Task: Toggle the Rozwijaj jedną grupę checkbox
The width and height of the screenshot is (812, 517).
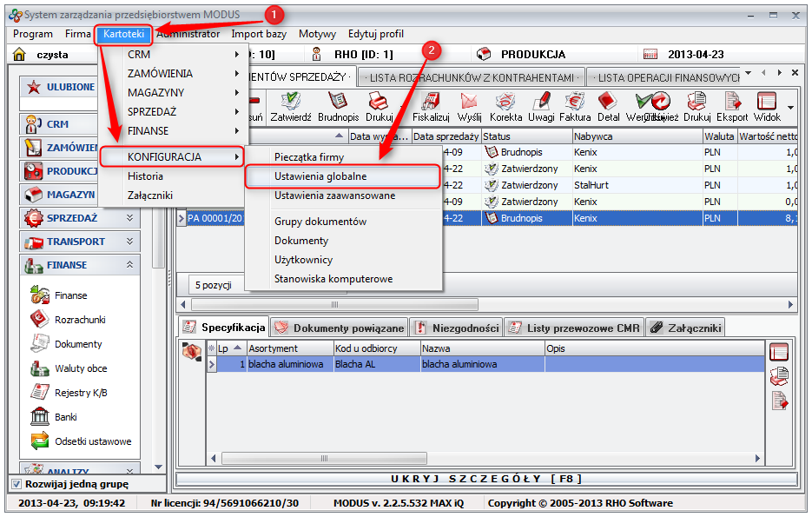Action: click(x=17, y=484)
